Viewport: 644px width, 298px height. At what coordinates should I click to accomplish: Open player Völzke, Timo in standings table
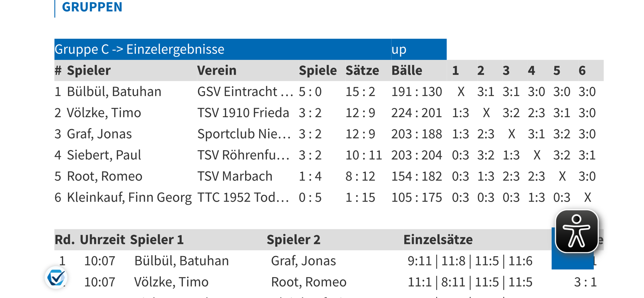click(x=104, y=113)
